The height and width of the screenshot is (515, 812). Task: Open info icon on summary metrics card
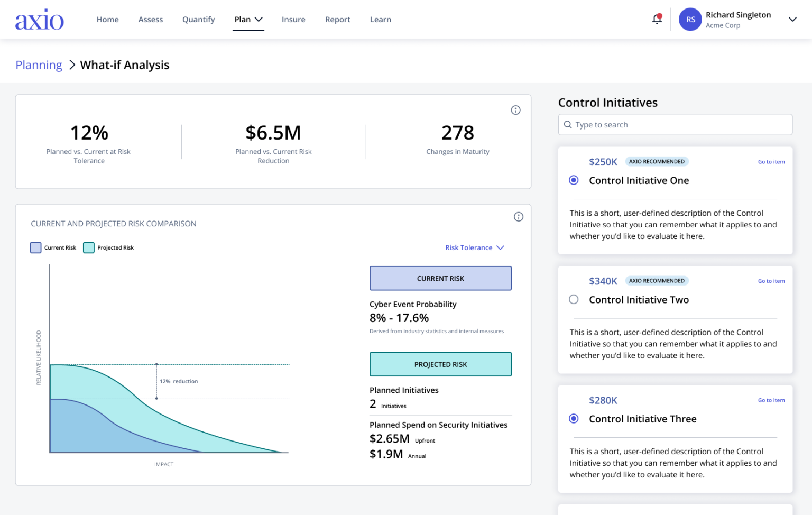515,110
